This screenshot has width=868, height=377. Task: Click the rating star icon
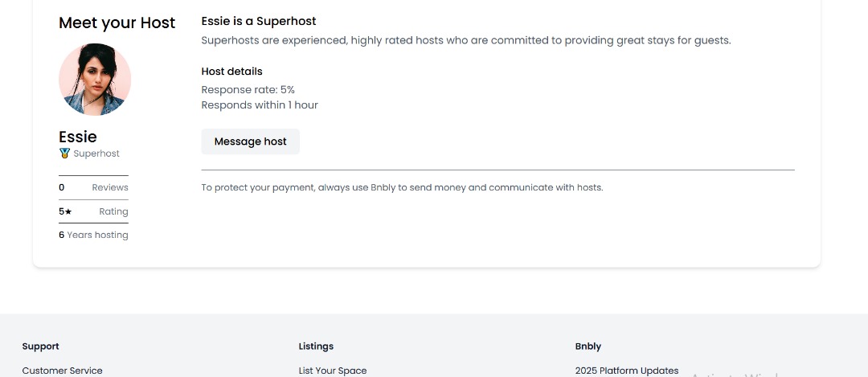point(68,211)
